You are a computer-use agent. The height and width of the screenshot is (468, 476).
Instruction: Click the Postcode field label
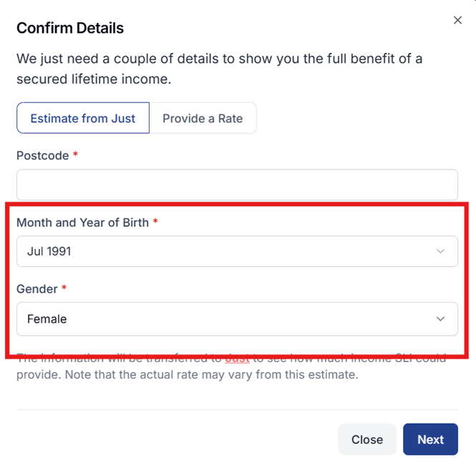pos(43,155)
